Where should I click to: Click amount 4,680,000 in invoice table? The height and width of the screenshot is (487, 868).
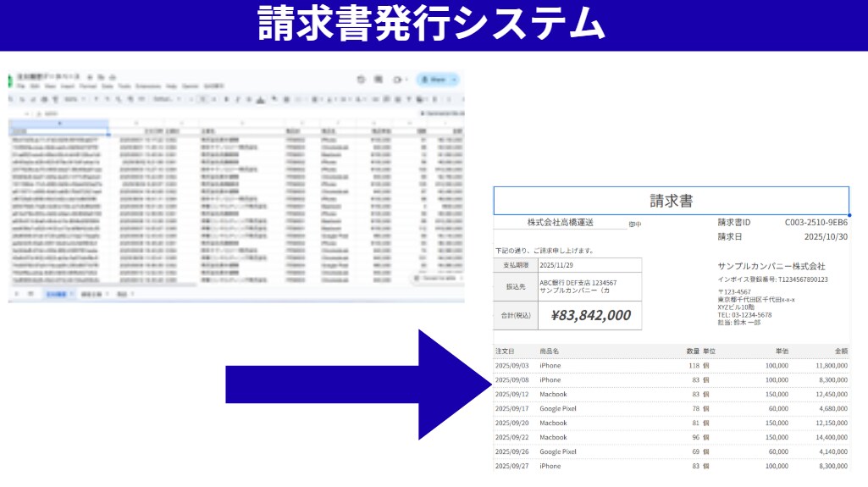tap(833, 409)
